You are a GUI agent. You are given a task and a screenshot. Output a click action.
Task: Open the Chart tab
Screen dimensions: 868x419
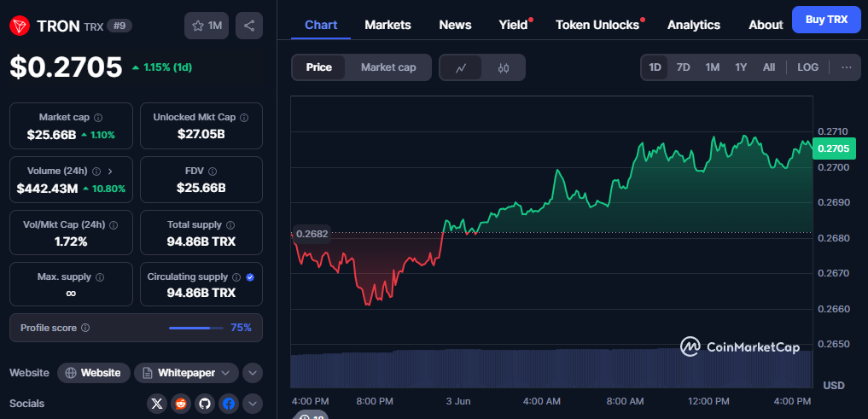click(x=321, y=25)
